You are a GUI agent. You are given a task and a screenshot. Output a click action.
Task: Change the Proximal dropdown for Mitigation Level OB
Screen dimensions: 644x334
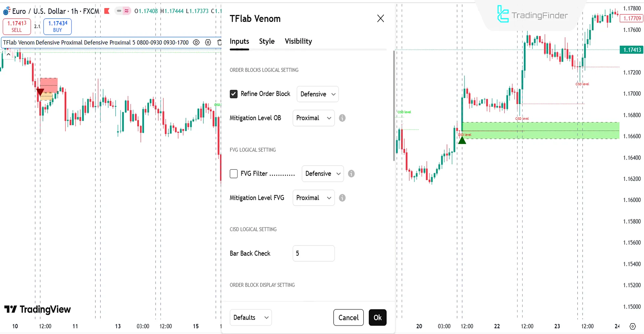313,118
